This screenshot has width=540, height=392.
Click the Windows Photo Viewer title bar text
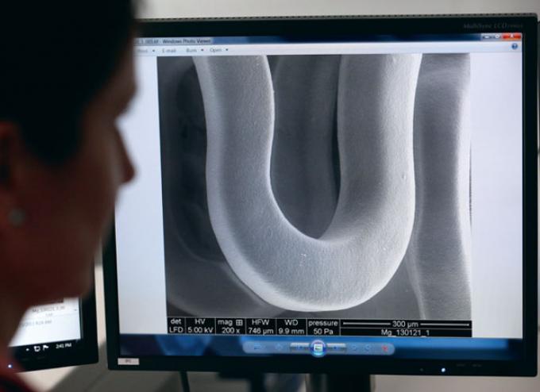pyautogui.click(x=187, y=41)
